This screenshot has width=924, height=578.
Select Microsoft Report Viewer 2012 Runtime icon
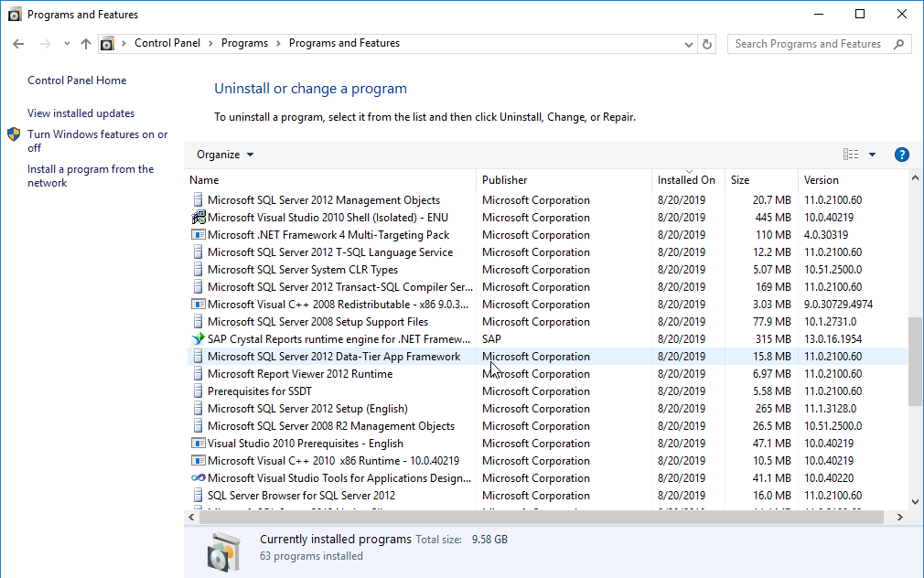click(x=198, y=374)
